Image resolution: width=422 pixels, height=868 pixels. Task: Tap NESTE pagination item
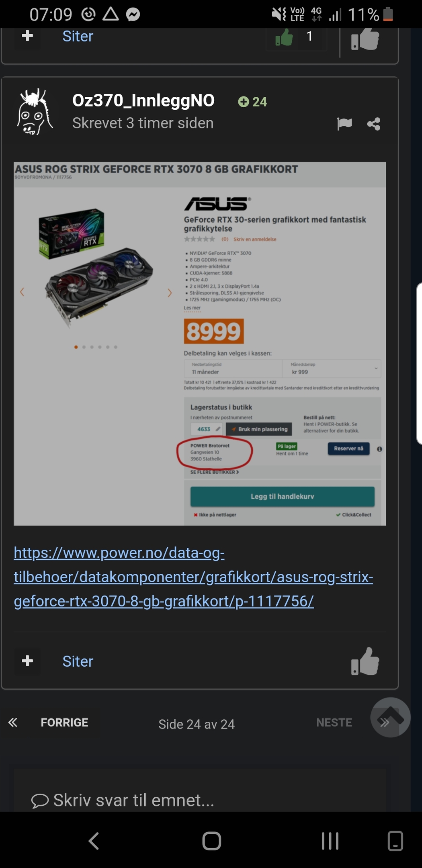pos(334,722)
